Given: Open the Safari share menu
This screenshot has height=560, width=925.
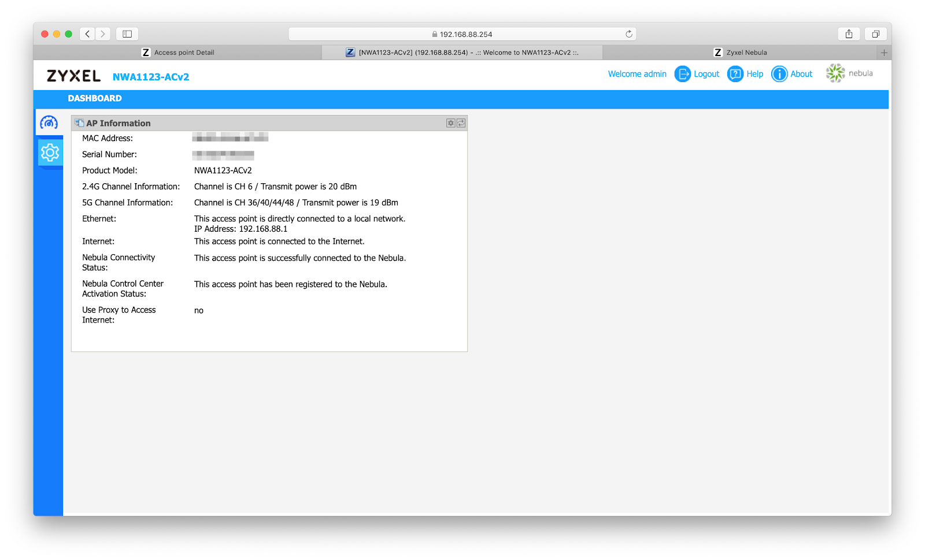Looking at the screenshot, I should pos(849,34).
